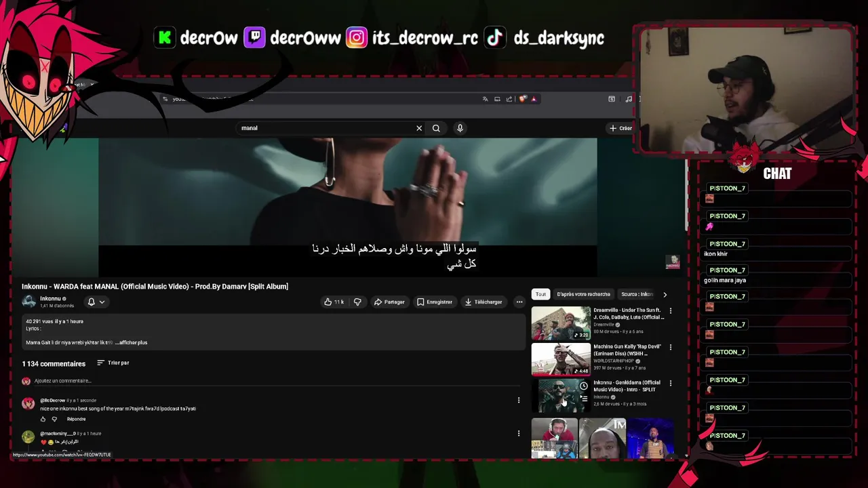Click the @RcDecrow username
868x488 pixels.
point(52,401)
